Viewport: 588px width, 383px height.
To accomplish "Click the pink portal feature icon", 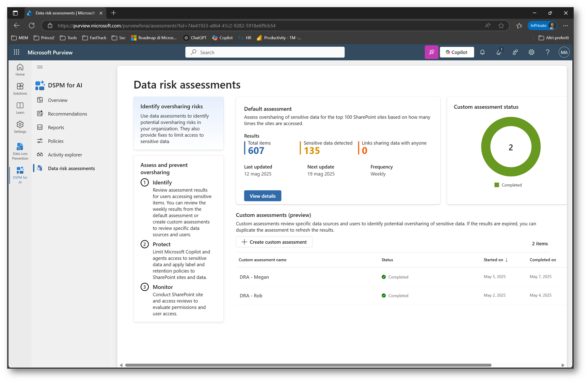I will [x=431, y=52].
